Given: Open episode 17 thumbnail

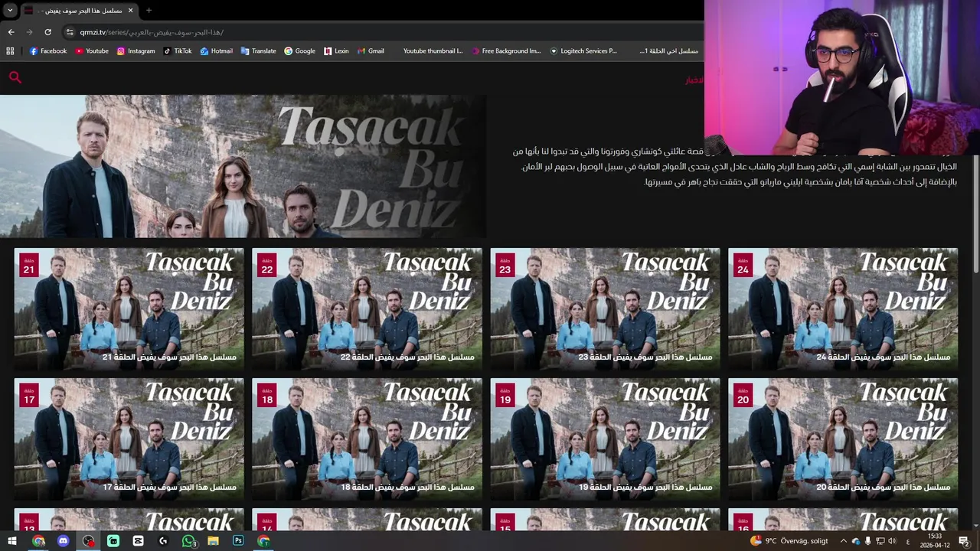Looking at the screenshot, I should coord(129,439).
